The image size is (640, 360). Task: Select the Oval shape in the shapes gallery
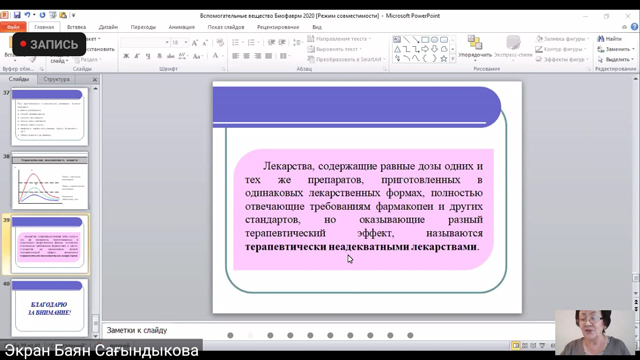[x=434, y=40]
